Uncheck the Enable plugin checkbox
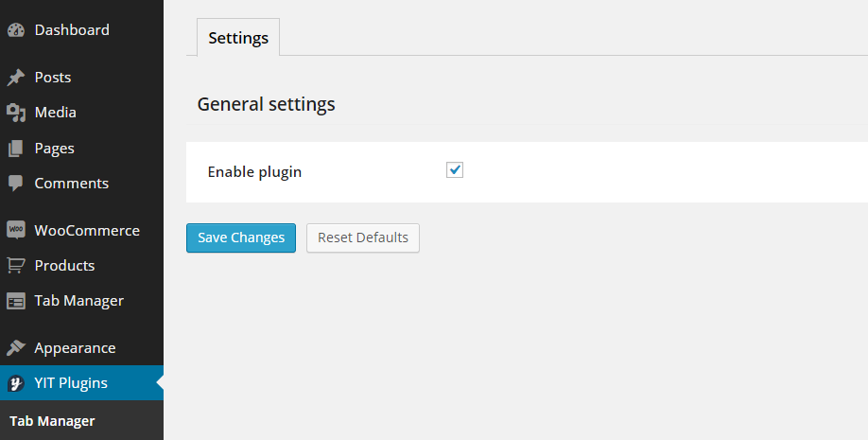 pos(455,170)
